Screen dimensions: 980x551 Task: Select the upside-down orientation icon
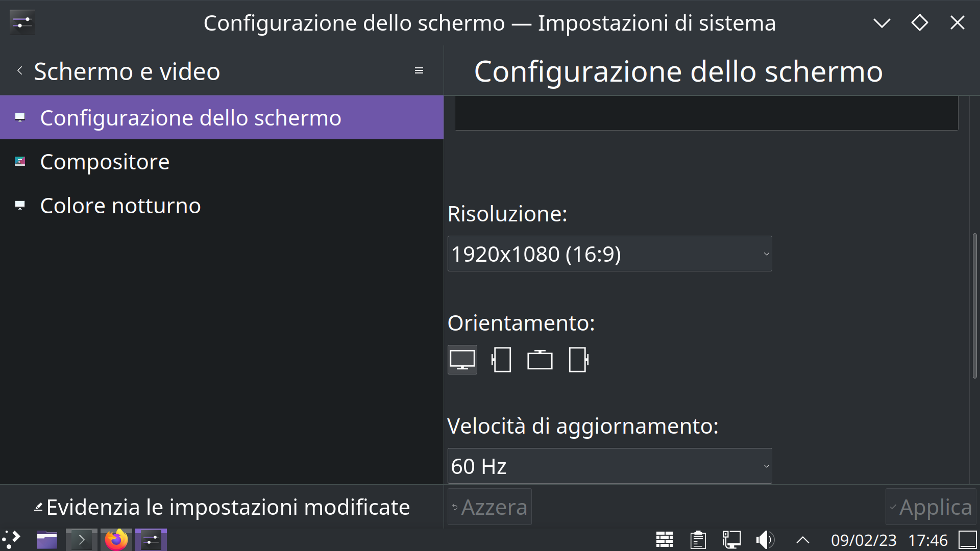(540, 360)
